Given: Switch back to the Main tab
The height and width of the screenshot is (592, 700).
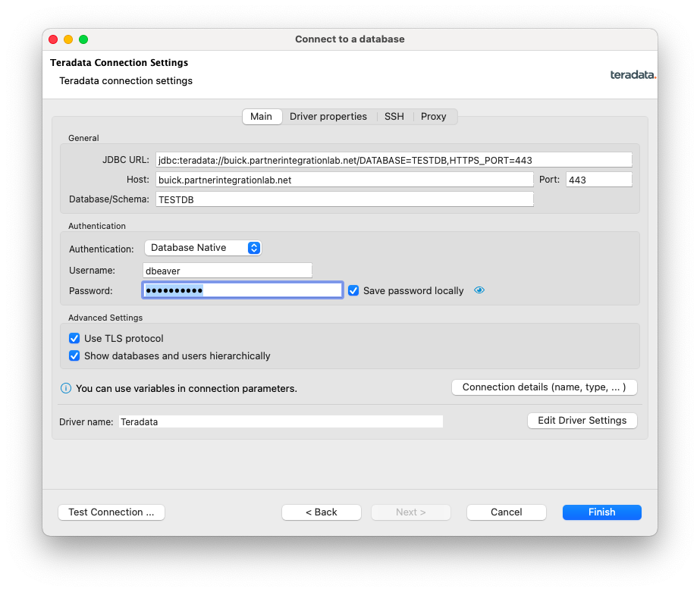Looking at the screenshot, I should point(262,116).
